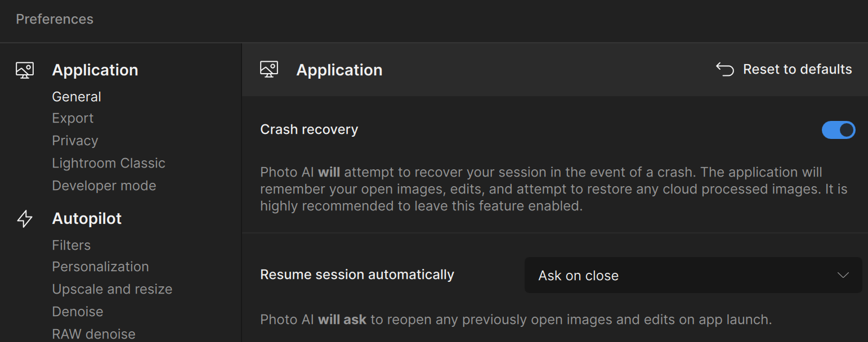
Task: Switch to the Export preferences
Action: pyautogui.click(x=73, y=118)
